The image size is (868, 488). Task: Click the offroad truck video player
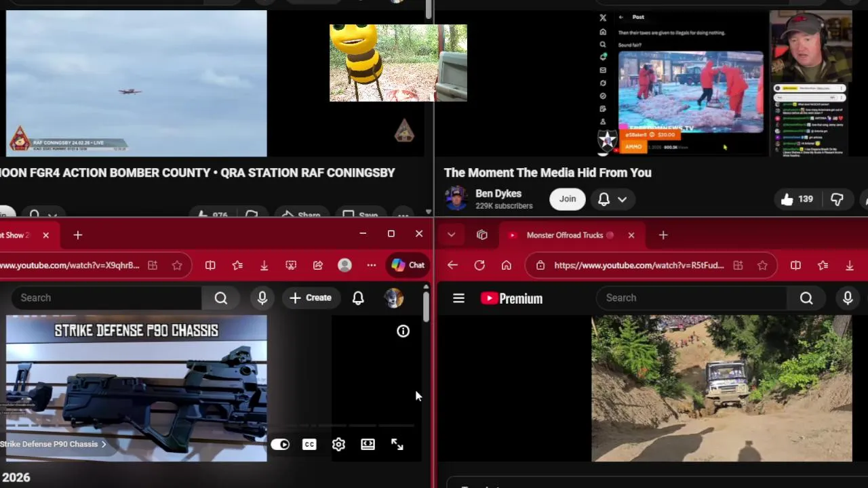pyautogui.click(x=722, y=388)
